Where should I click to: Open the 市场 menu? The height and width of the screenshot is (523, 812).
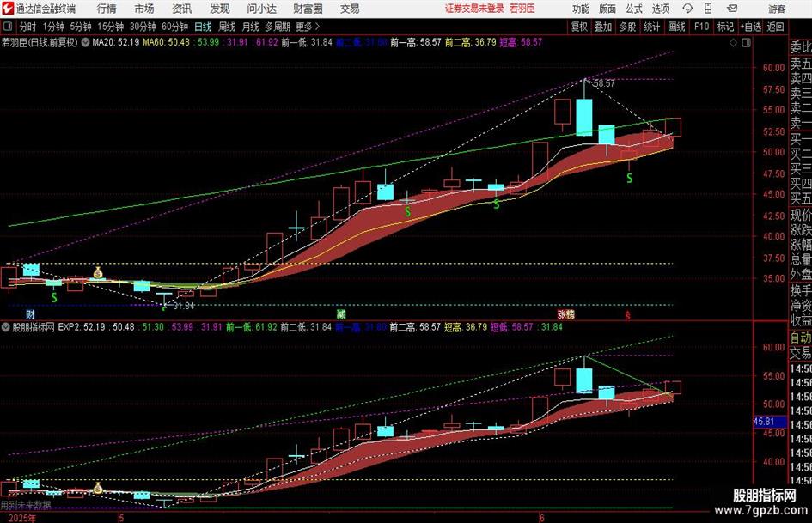(144, 9)
